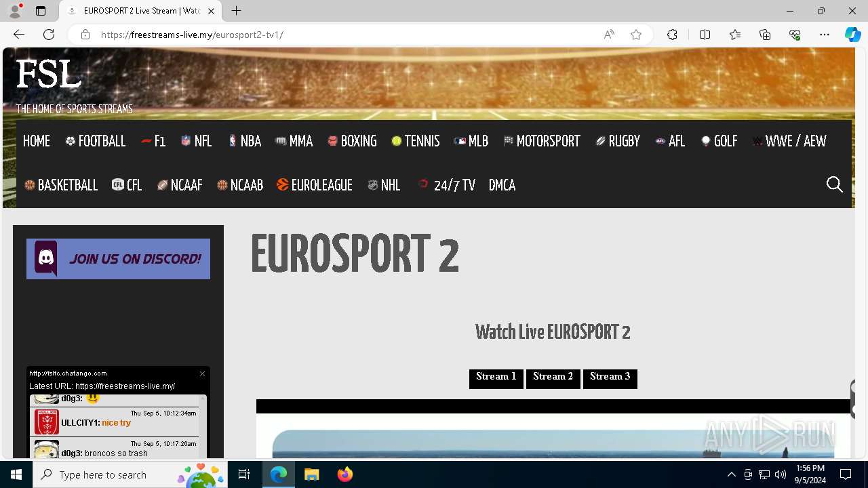868x488 pixels.
Task: Open Browser essentials heart icon
Action: [795, 35]
